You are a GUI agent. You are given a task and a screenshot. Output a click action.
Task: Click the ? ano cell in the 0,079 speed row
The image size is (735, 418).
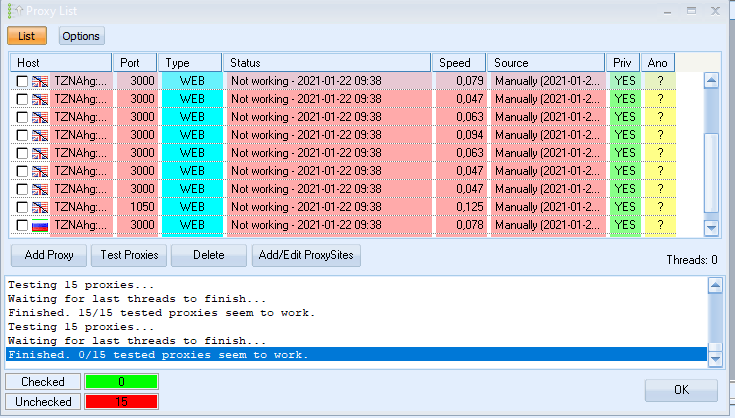660,81
